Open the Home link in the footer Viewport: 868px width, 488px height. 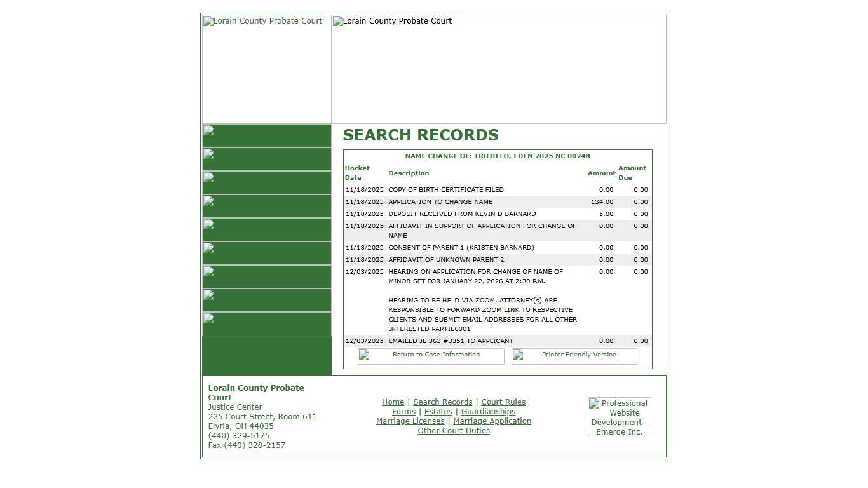coord(393,402)
